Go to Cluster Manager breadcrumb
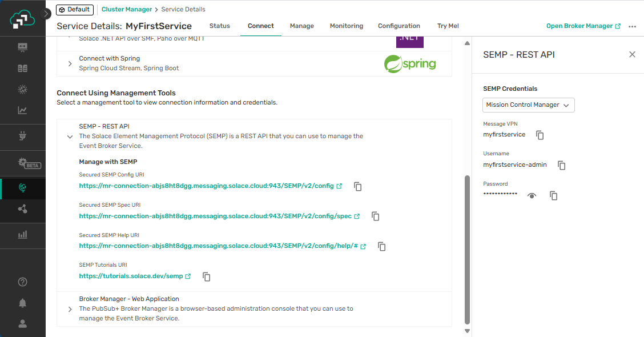The image size is (644, 337). (x=127, y=10)
